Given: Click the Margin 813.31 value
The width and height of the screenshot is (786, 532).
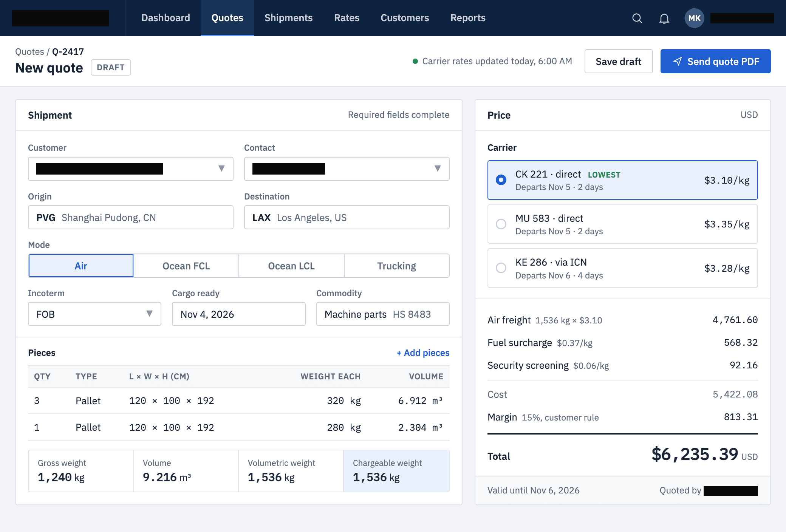Looking at the screenshot, I should [741, 417].
